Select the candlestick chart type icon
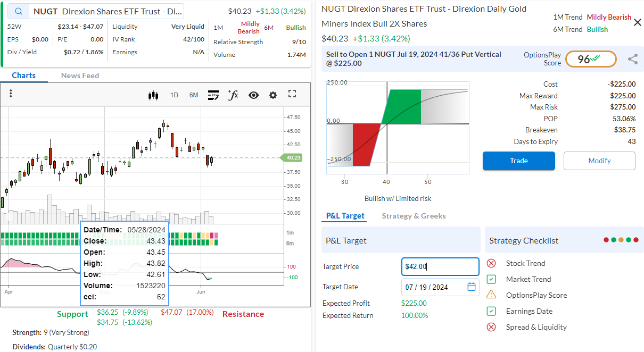644x352 pixels. tap(153, 95)
